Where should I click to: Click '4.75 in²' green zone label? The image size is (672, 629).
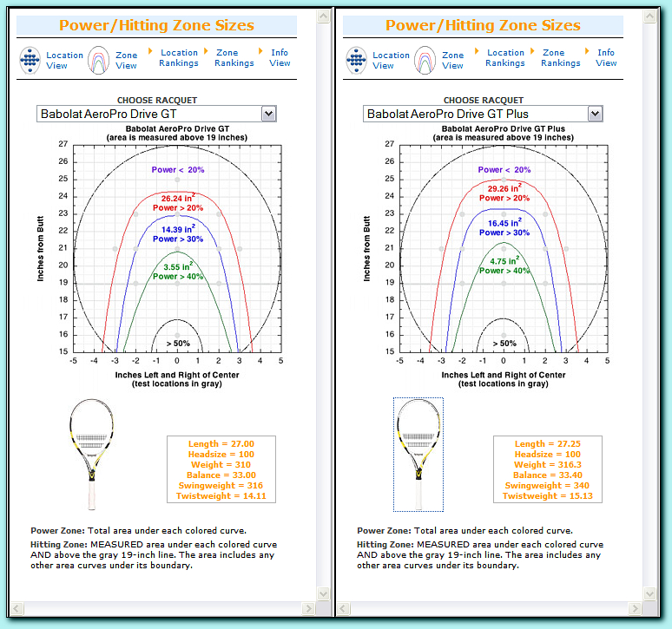504,261
